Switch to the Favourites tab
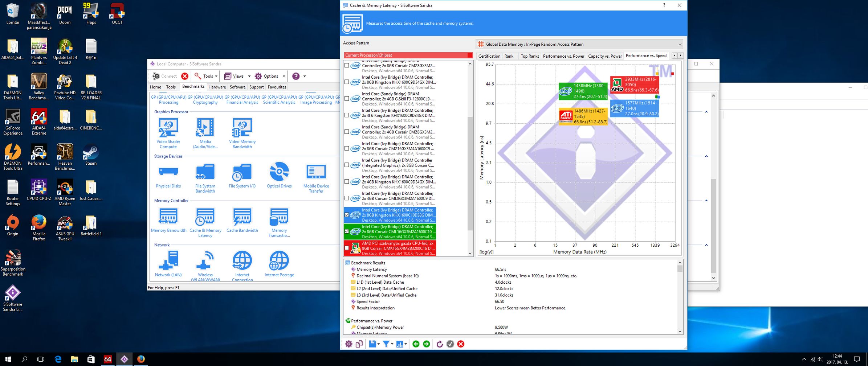The width and height of the screenshot is (868, 366). pos(277,87)
